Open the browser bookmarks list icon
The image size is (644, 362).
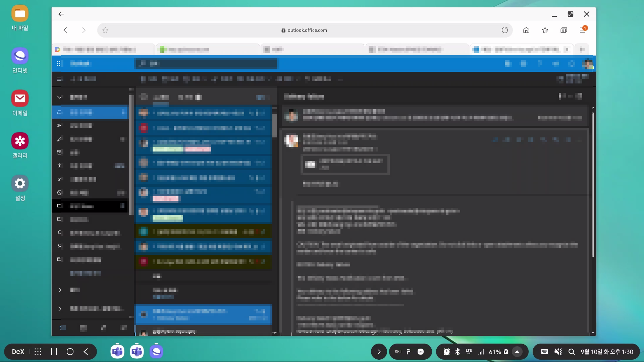pyautogui.click(x=545, y=30)
